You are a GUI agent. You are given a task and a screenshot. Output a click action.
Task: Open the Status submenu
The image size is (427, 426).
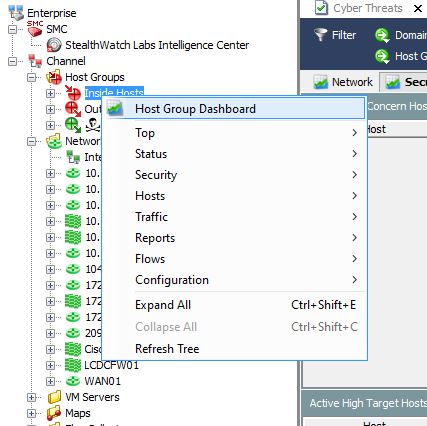[234, 154]
